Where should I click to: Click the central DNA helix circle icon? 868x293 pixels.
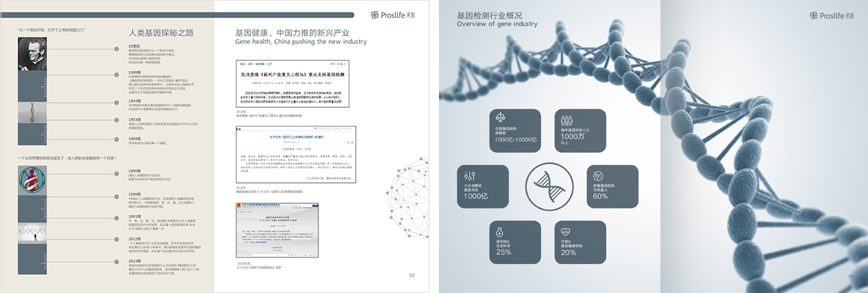coord(552,187)
